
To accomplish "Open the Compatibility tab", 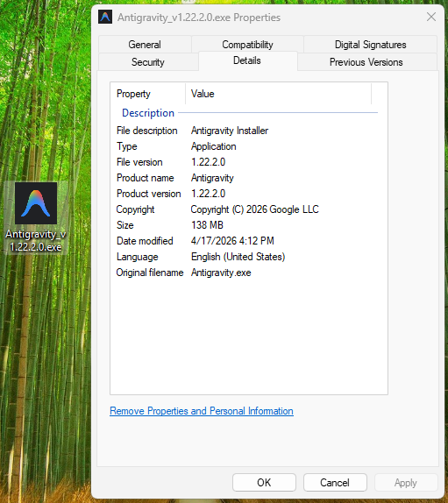I will coord(247,45).
